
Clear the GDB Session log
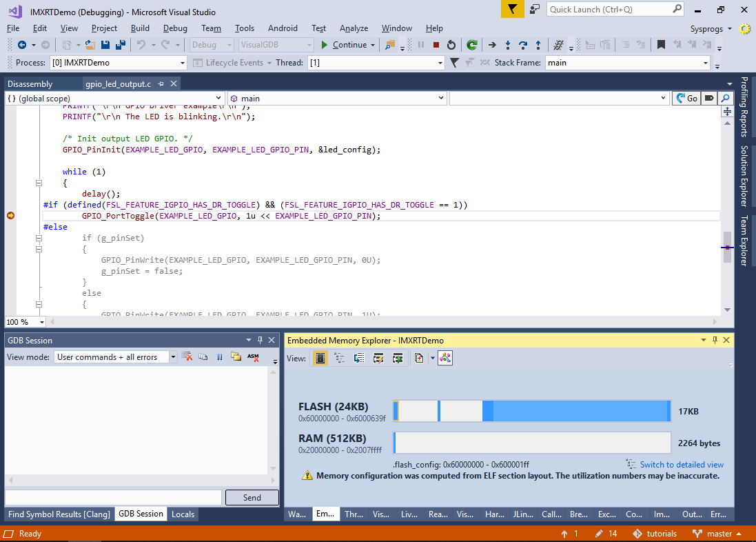187,357
